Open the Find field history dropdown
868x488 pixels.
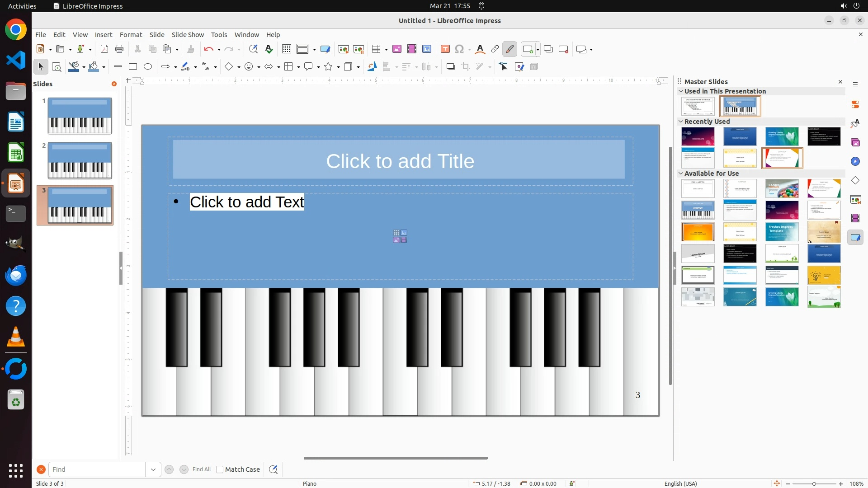tap(153, 469)
